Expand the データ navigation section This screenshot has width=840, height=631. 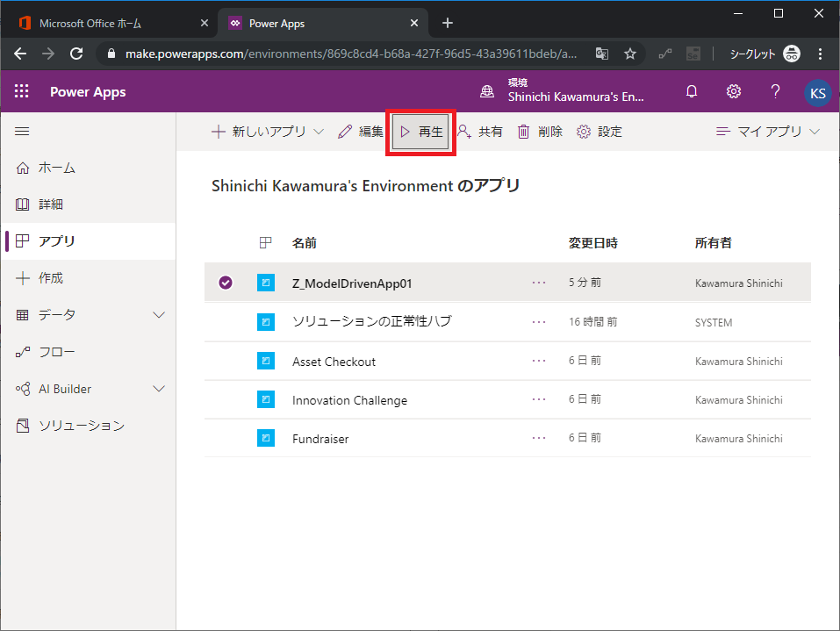[x=159, y=314]
